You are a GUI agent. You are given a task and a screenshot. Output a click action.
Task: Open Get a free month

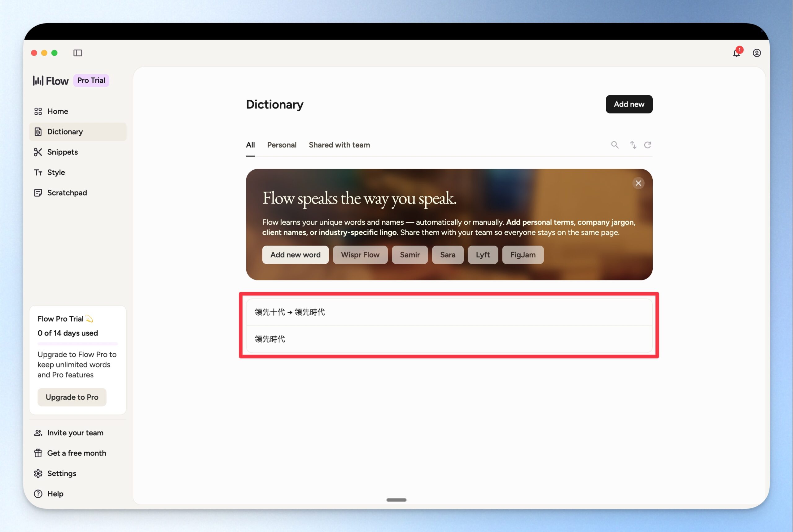point(78,453)
